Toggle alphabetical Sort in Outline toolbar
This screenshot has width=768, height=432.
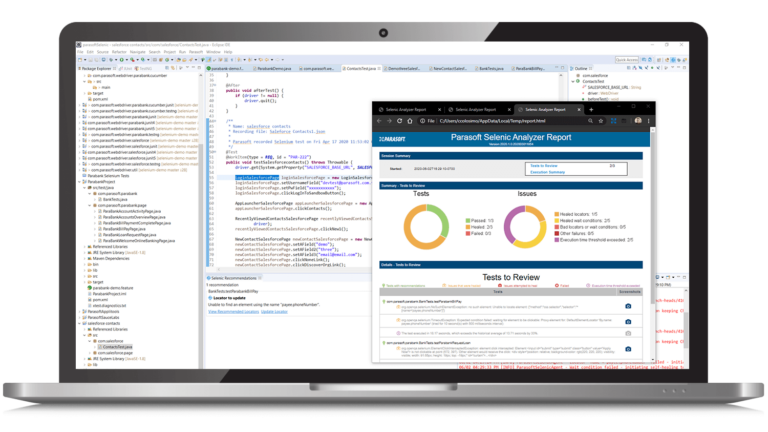[634, 68]
